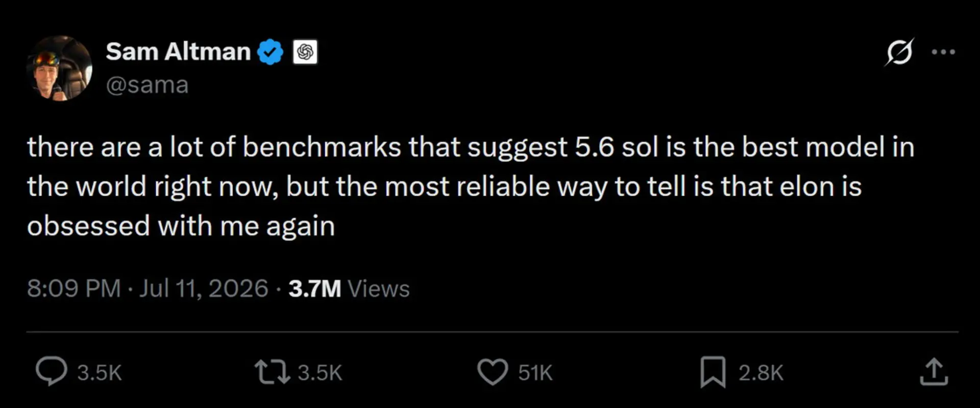The image size is (980, 408).
Task: Click the share upload arrow icon
Action: [x=934, y=371]
